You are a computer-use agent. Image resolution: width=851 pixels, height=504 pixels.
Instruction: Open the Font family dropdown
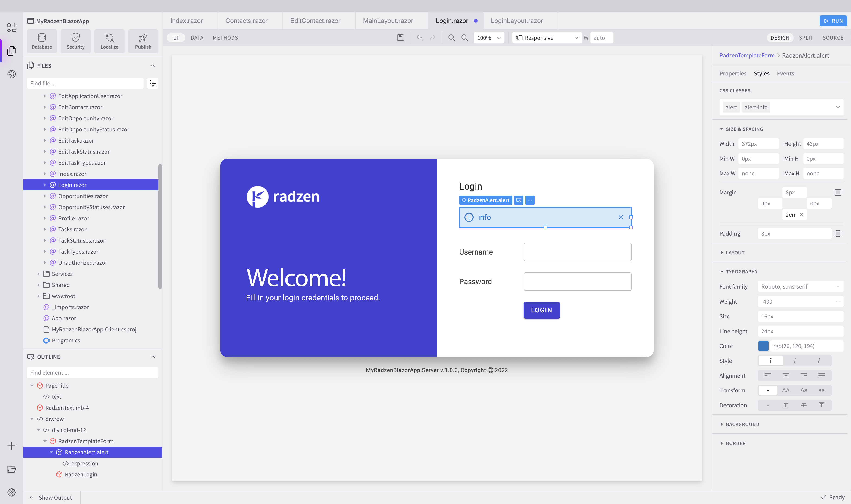(800, 287)
